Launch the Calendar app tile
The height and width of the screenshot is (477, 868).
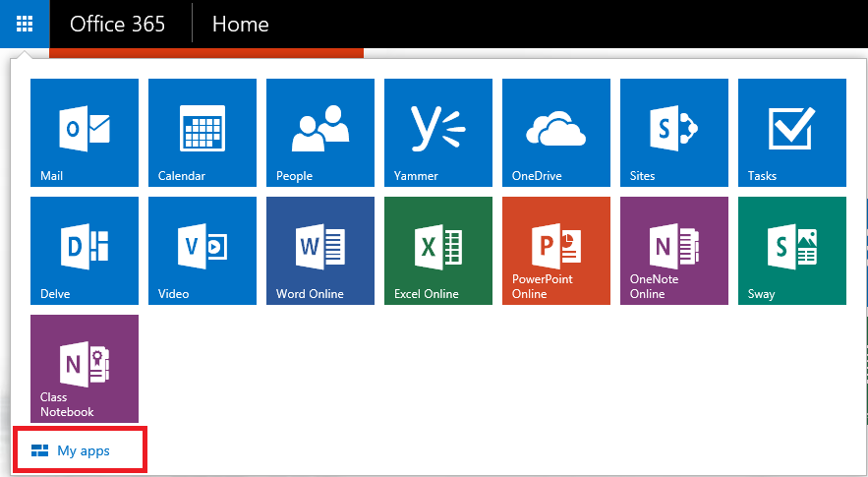click(x=203, y=133)
